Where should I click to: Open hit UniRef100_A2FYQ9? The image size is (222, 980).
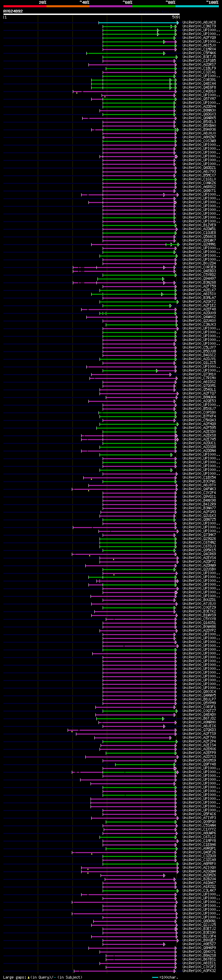point(199,38)
